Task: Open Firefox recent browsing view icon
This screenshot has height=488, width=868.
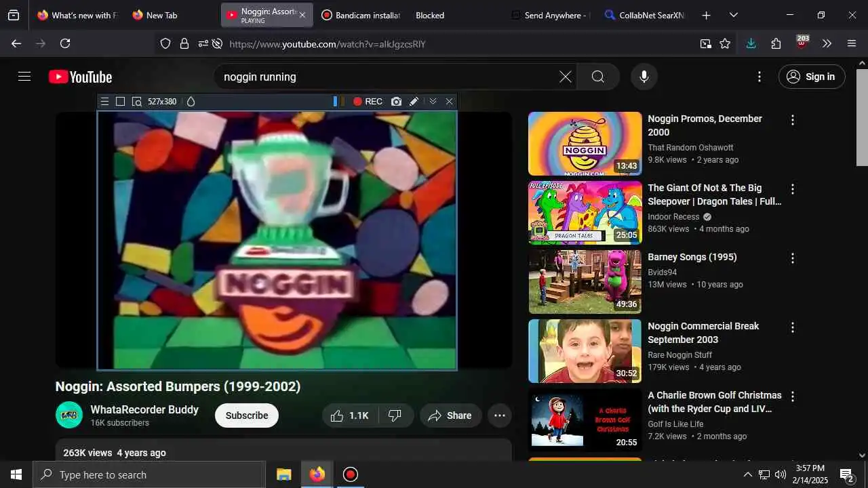Action: pyautogui.click(x=14, y=15)
